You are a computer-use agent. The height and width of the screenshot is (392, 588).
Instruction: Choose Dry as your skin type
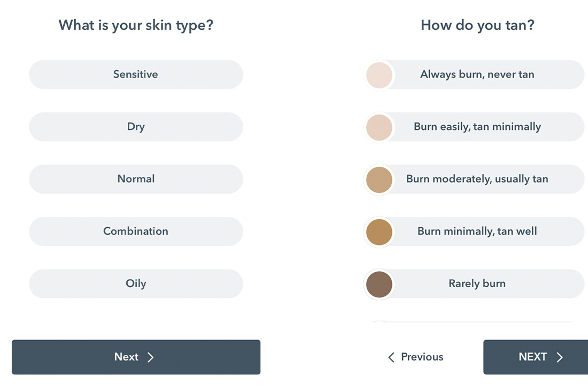point(136,127)
